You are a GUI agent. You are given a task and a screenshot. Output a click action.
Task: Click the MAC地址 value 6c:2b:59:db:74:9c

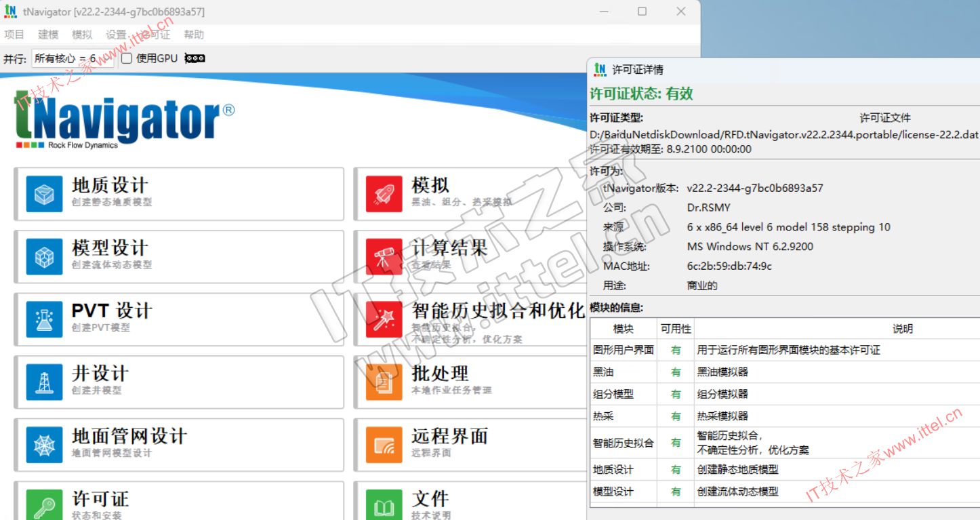729,266
